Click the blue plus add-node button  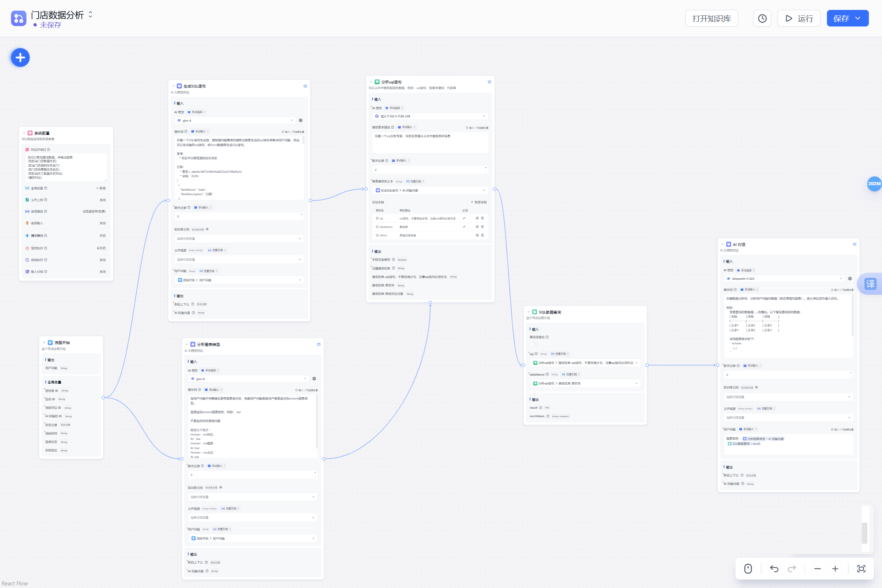point(20,57)
